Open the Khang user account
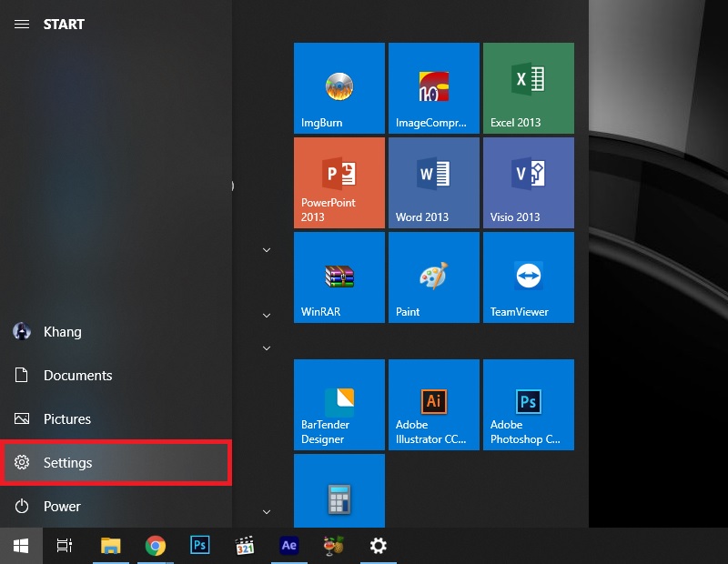 pyautogui.click(x=116, y=332)
